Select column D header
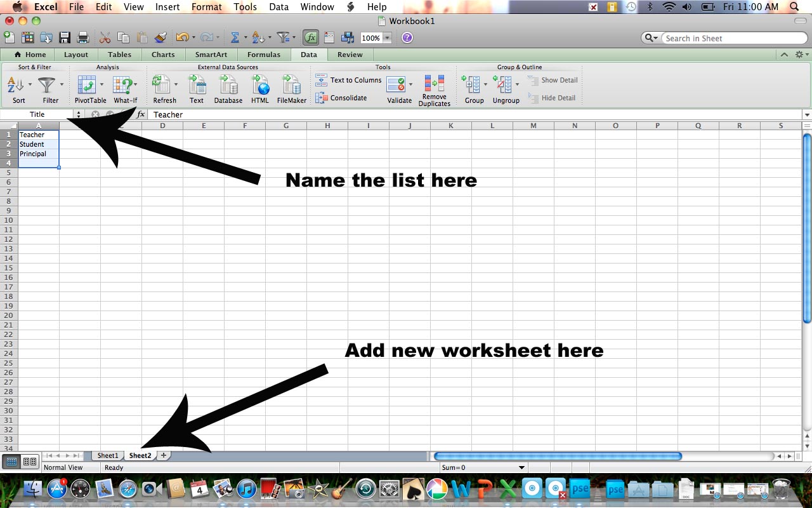812x508 pixels. [162, 126]
